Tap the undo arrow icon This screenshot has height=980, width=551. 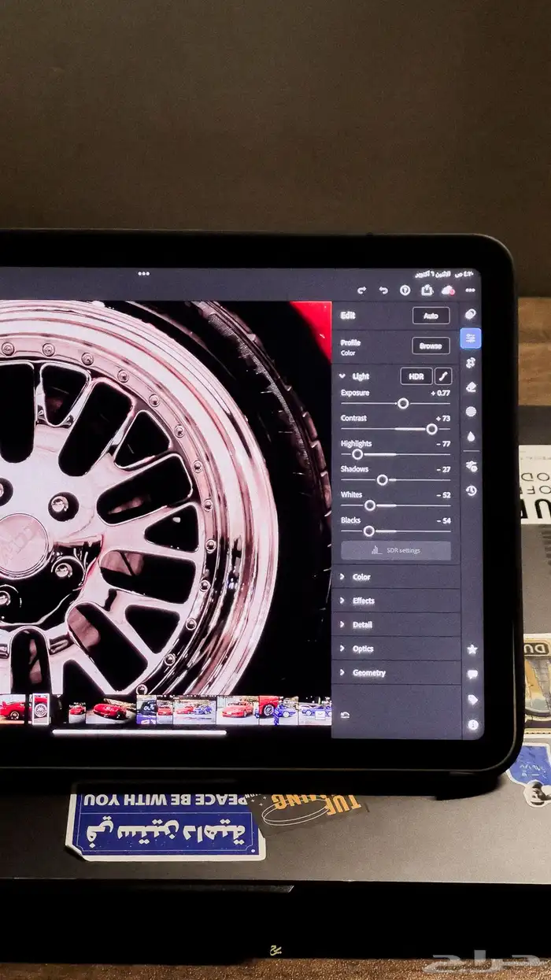[x=383, y=290]
